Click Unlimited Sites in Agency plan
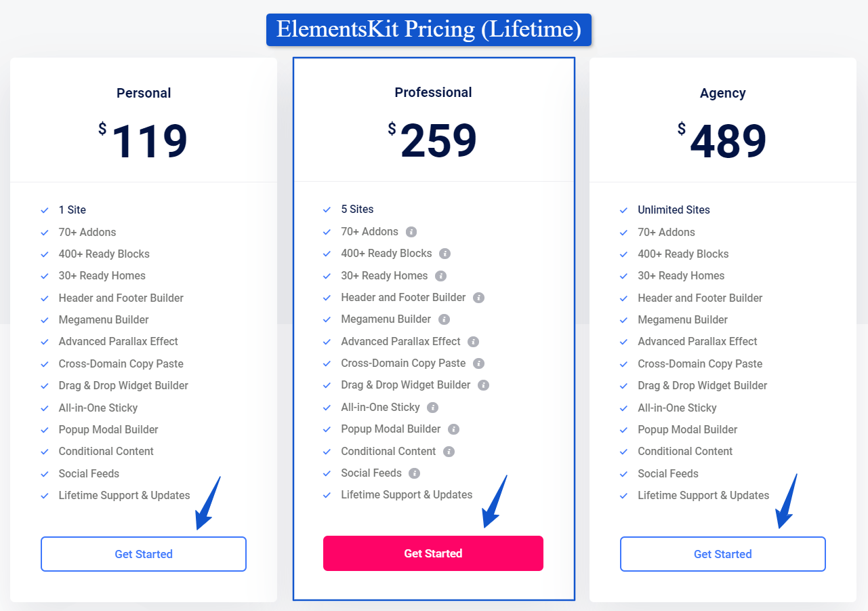 coord(674,210)
